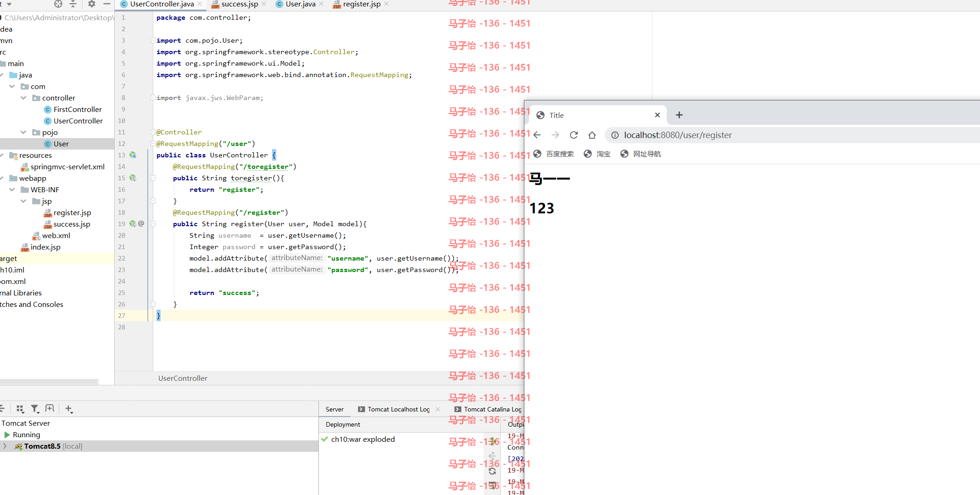Collapse the WEB-INF folder
980x495 pixels.
click(x=12, y=189)
